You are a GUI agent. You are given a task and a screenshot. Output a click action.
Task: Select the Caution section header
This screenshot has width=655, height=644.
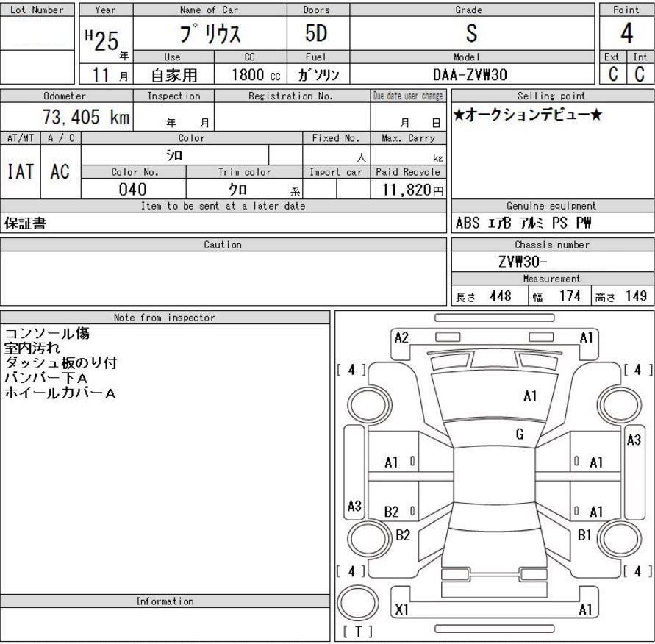(x=223, y=245)
